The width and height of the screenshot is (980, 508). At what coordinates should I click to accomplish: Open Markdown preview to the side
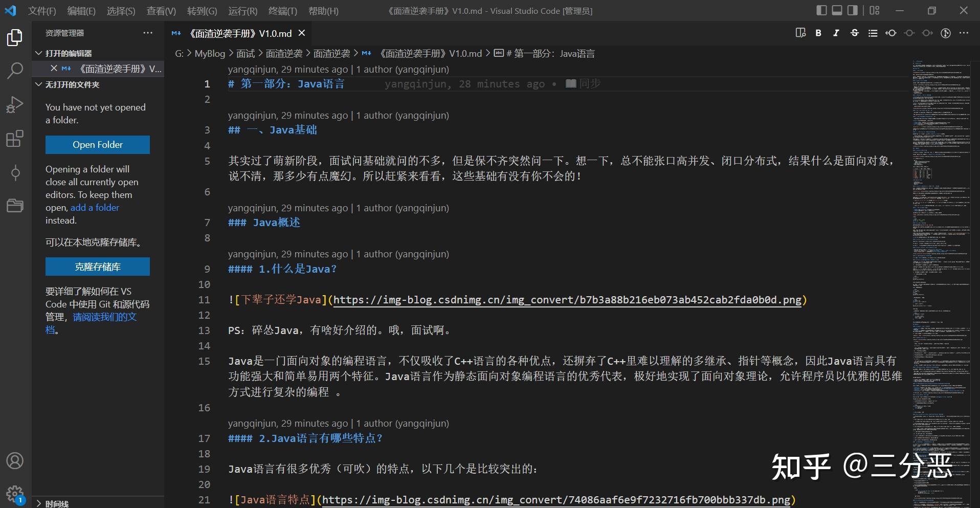click(x=800, y=33)
